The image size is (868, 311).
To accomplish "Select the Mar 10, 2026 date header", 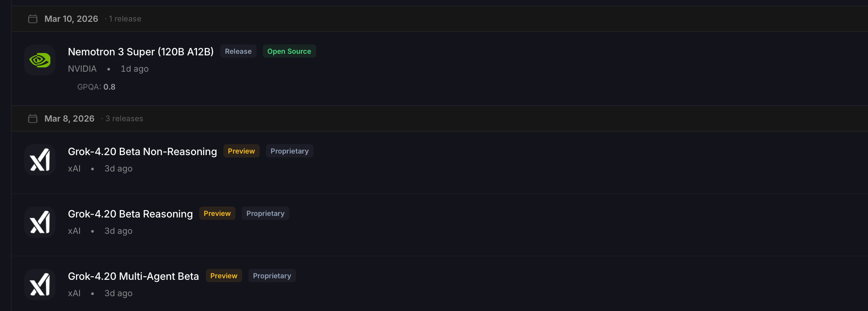I will pos(71,19).
